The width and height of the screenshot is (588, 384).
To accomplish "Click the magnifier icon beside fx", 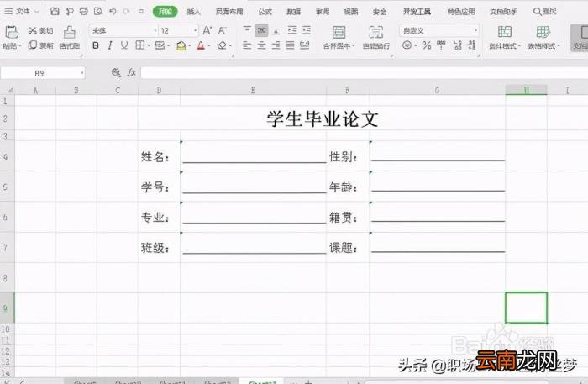I will click(x=116, y=73).
